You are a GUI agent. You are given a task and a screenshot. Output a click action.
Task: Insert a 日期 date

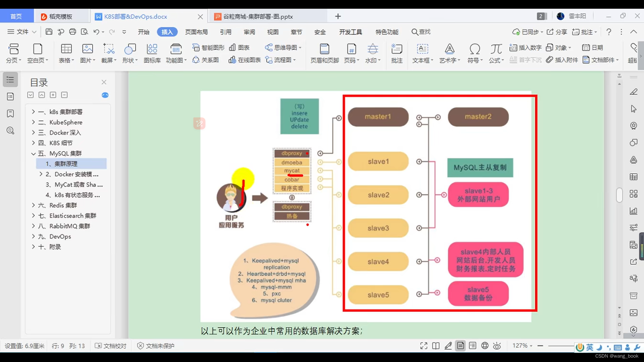[593, 48]
